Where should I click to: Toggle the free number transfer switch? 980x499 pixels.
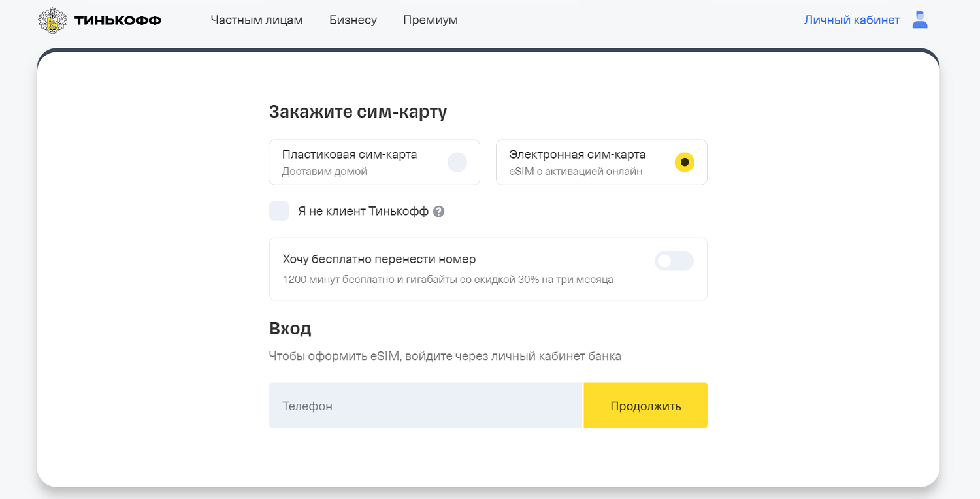(674, 261)
